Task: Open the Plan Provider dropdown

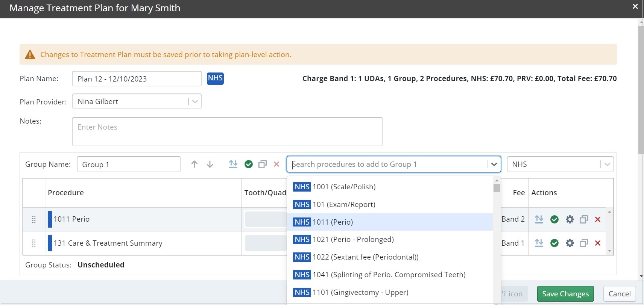Action: pos(195,101)
